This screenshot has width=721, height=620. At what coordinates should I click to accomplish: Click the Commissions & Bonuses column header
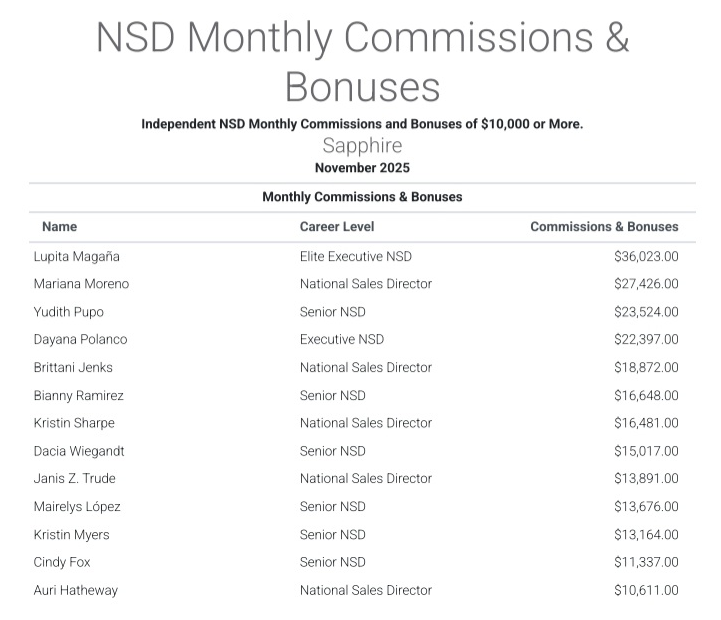click(x=604, y=227)
